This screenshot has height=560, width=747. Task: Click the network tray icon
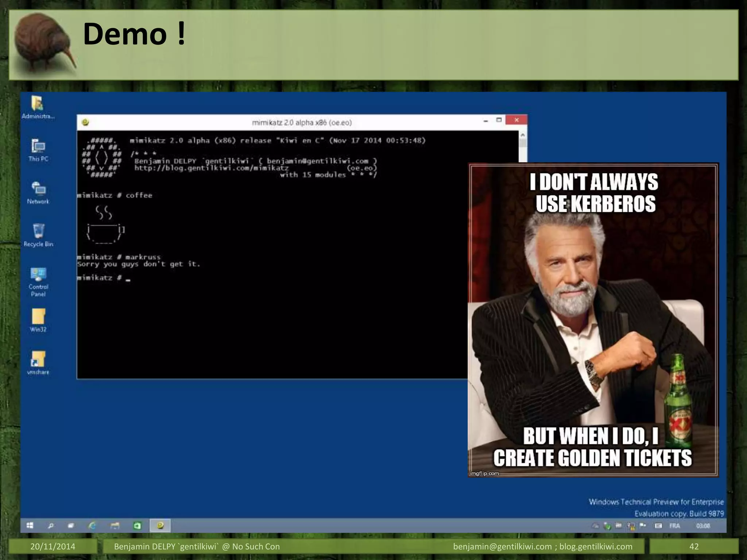(631, 526)
